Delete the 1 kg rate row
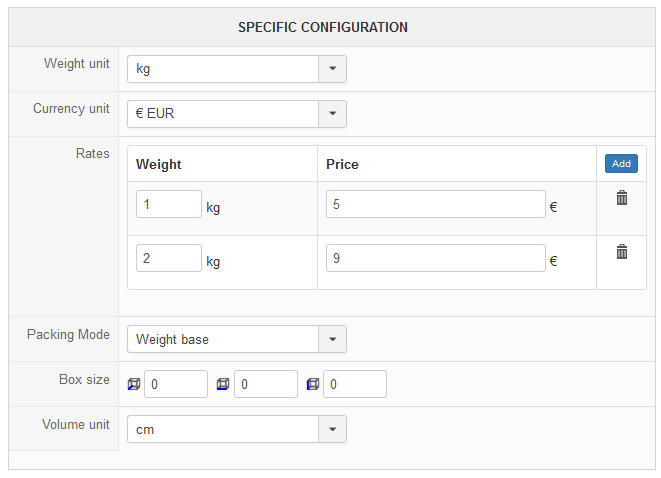 [x=622, y=198]
